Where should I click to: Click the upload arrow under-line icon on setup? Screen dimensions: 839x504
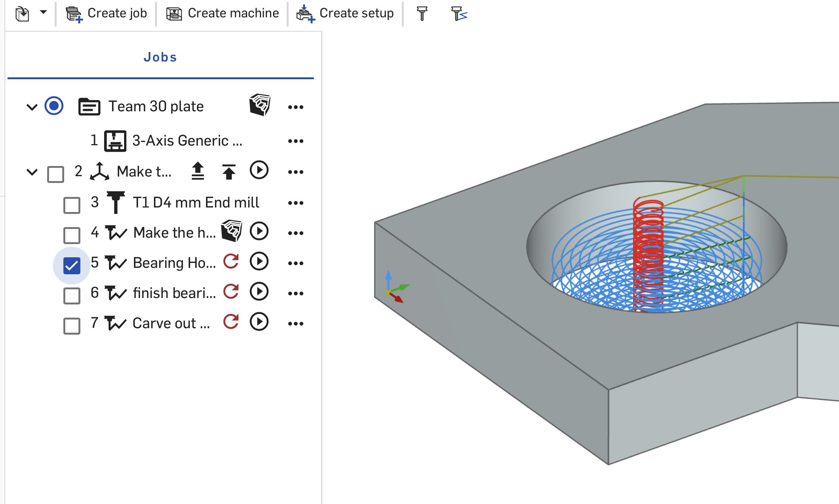(x=198, y=171)
